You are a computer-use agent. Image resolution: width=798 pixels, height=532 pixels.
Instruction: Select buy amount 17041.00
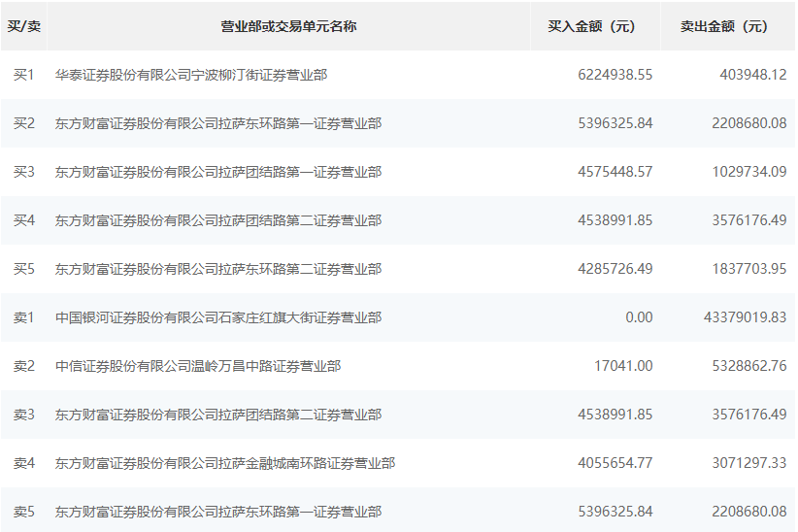[x=623, y=366]
